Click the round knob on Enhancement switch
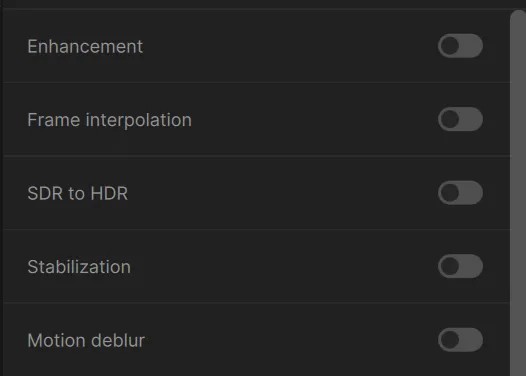526x376 pixels. tap(450, 46)
